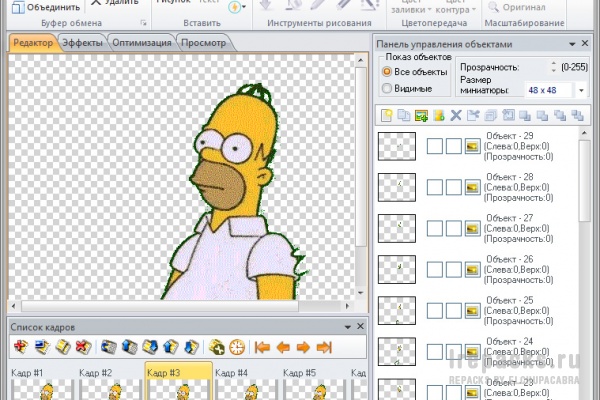Click the yellow figure with plus icon
This screenshot has height=400, width=600.
click(x=439, y=115)
